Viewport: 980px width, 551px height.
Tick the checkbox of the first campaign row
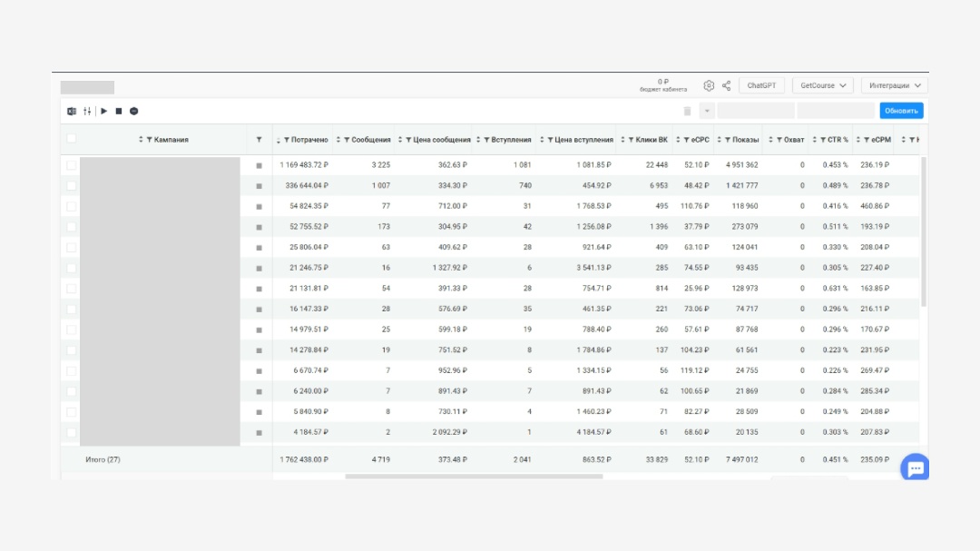click(x=72, y=165)
